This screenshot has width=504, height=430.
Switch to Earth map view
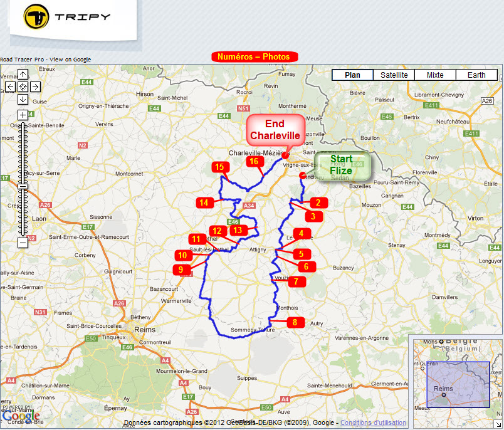tap(476, 75)
